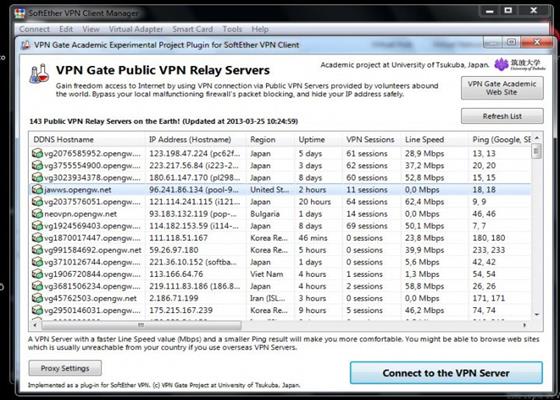This screenshot has width=560, height=400.
Task: Click the horizontal scrollbar thumb of server list
Action: click(x=141, y=325)
